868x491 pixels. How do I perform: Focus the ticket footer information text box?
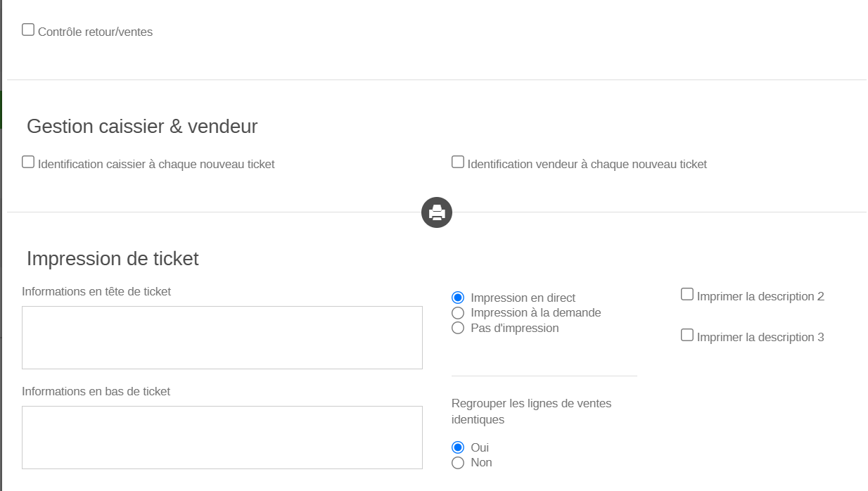222,438
